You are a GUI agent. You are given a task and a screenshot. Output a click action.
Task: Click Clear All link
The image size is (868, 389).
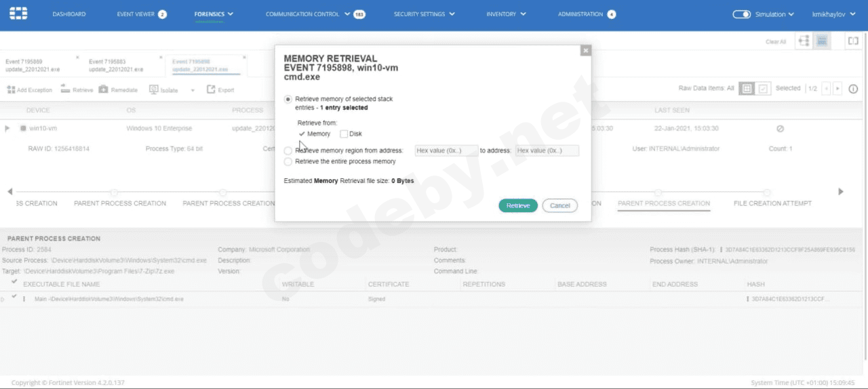point(776,42)
